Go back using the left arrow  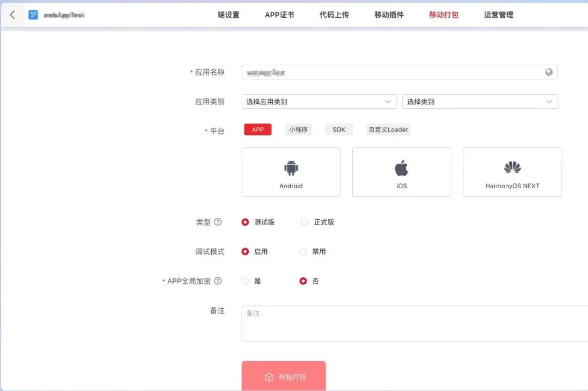(13, 15)
